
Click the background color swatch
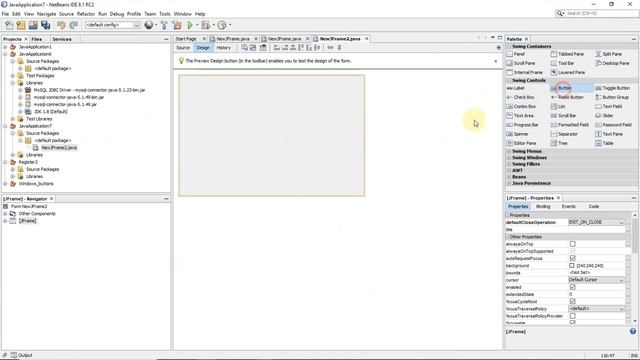(572, 266)
